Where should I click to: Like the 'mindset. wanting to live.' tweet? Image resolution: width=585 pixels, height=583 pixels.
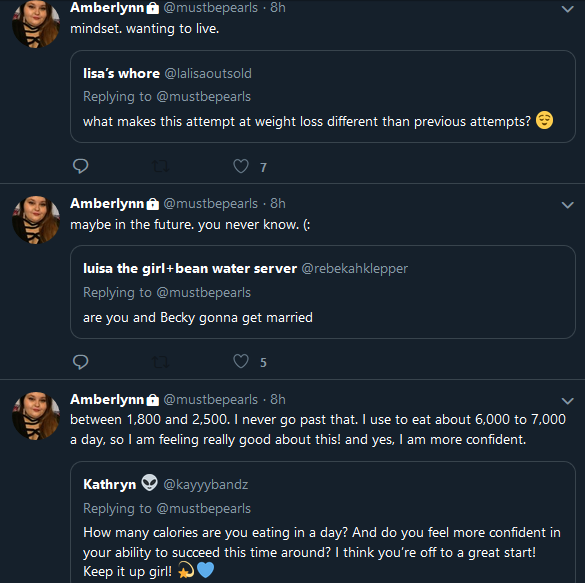click(x=241, y=166)
